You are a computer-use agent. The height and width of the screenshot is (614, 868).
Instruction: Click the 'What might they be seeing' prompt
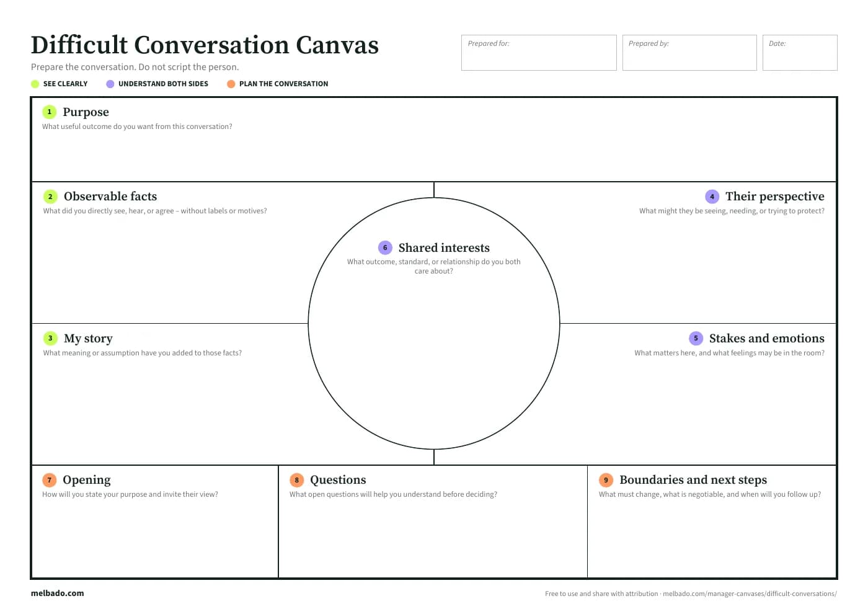coord(732,211)
